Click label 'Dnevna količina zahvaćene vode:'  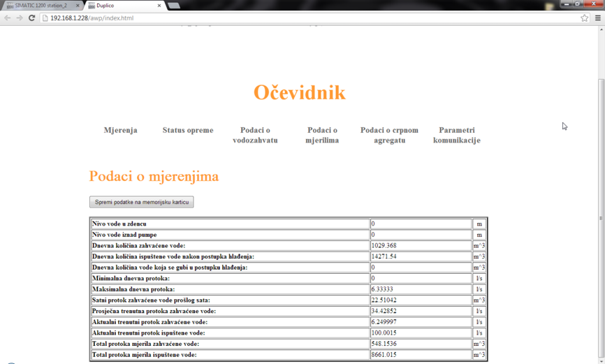pyautogui.click(x=138, y=245)
